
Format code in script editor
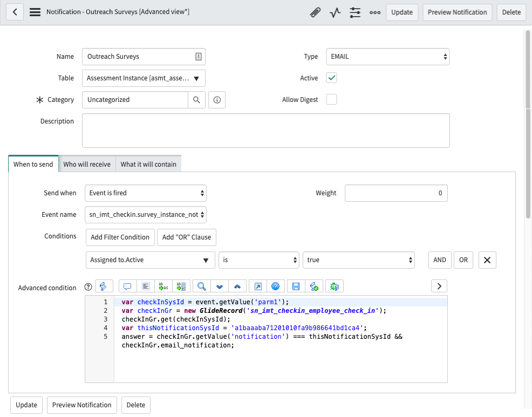(x=146, y=286)
